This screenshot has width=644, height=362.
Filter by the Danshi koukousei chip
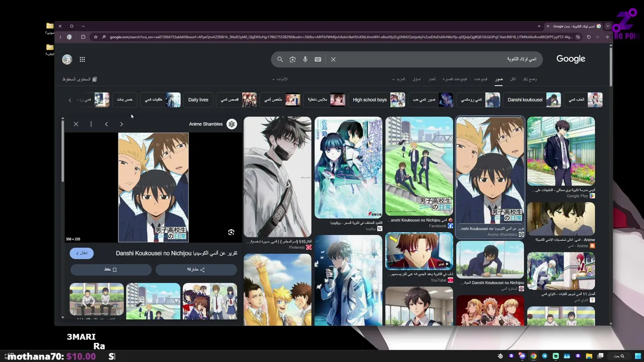click(533, 100)
